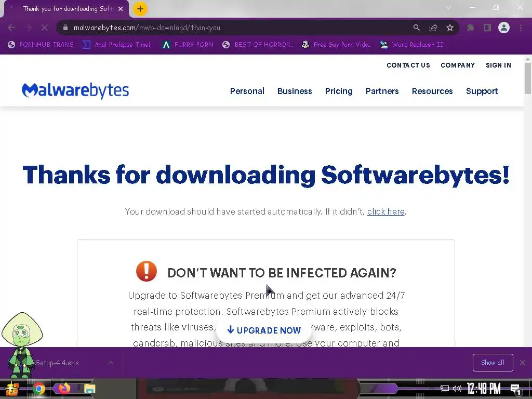Screen dimensions: 532x399
Task: Open File Explorer from taskbar
Action: click(x=89, y=389)
